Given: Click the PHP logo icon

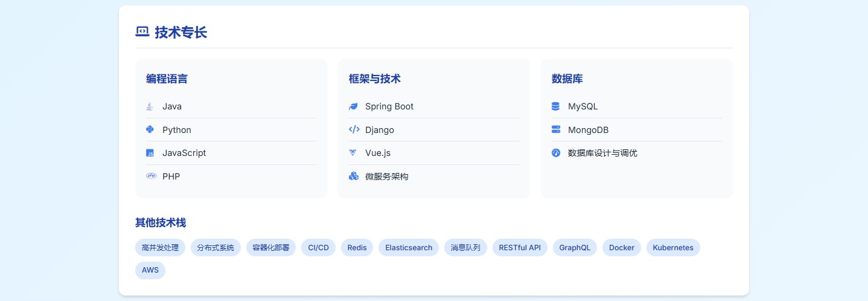Looking at the screenshot, I should (x=151, y=176).
